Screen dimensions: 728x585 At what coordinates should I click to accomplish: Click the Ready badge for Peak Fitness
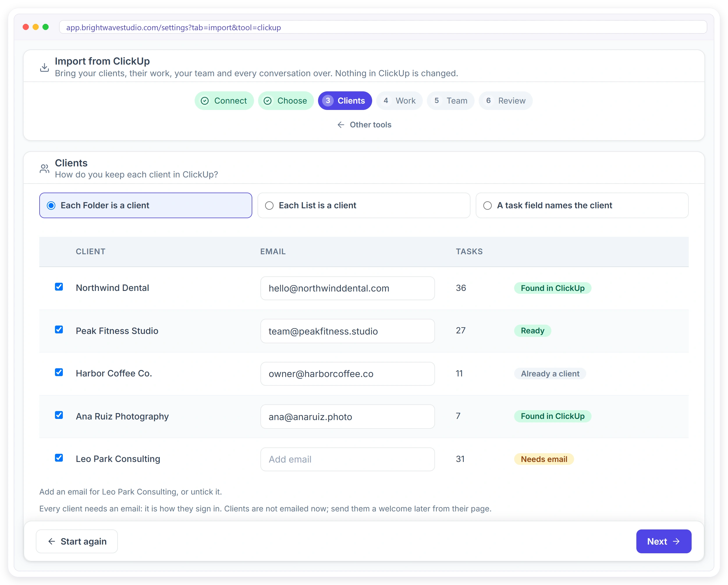532,331
